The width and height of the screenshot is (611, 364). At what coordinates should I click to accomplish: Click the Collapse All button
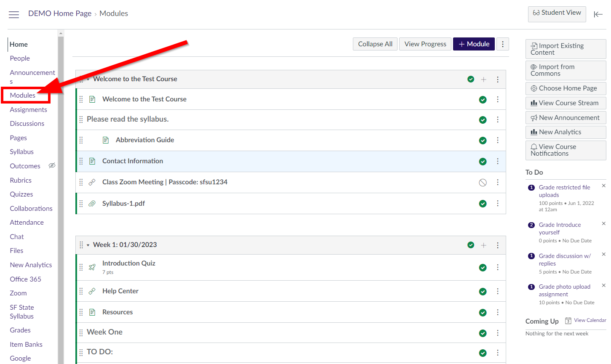375,44
